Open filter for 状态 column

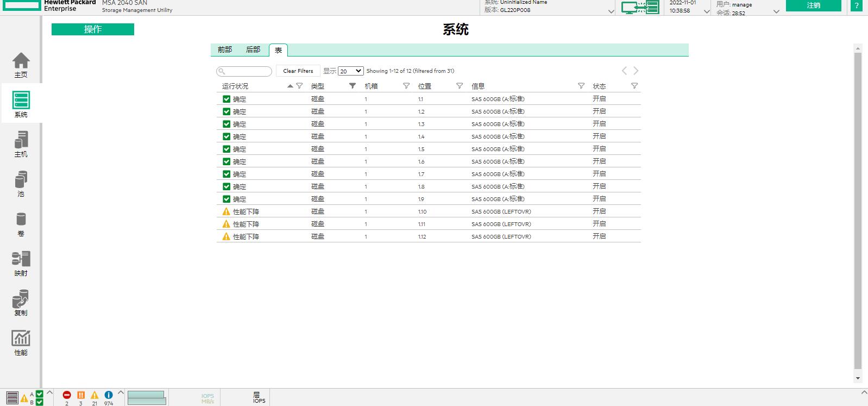coord(634,86)
